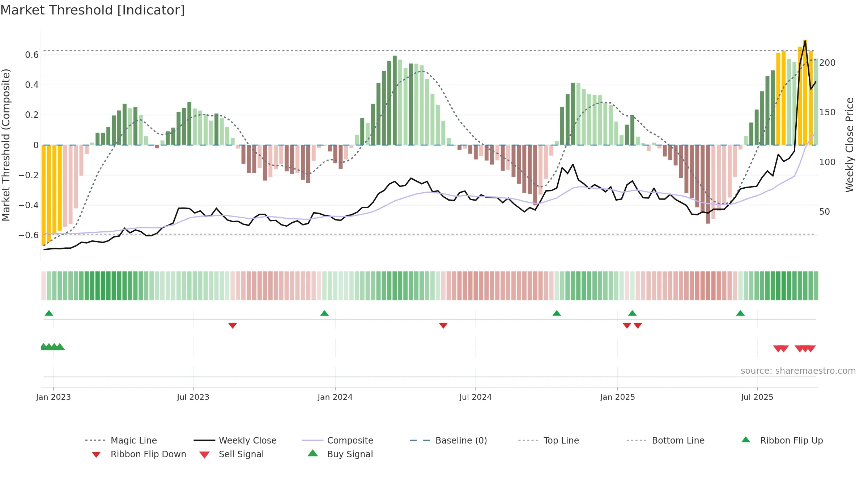Screen dimensions: 868x488
Task: Click the Ribbon Flip Up marker near Jan 2023
Action: pos(49,313)
